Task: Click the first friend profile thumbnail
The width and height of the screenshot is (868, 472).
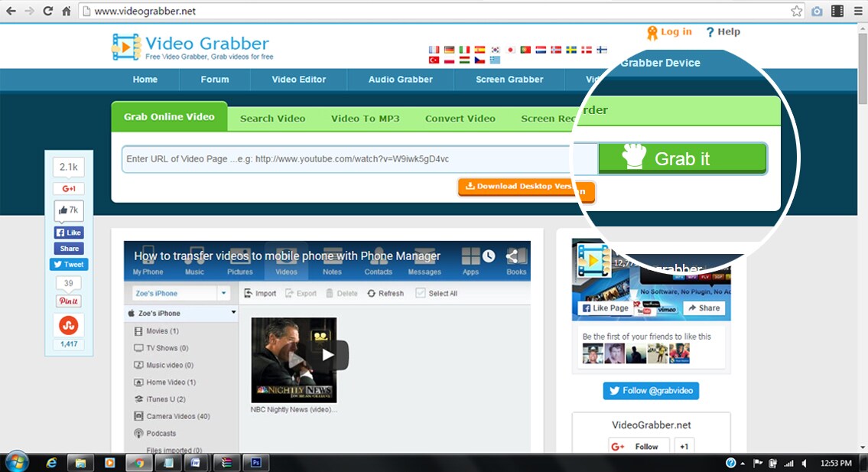Action: (593, 353)
